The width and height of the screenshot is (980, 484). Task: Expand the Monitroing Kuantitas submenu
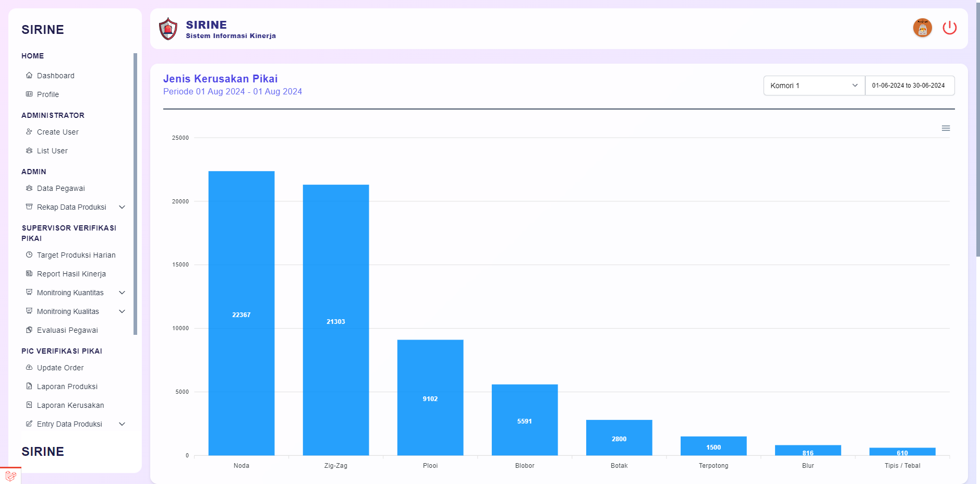[x=122, y=293]
